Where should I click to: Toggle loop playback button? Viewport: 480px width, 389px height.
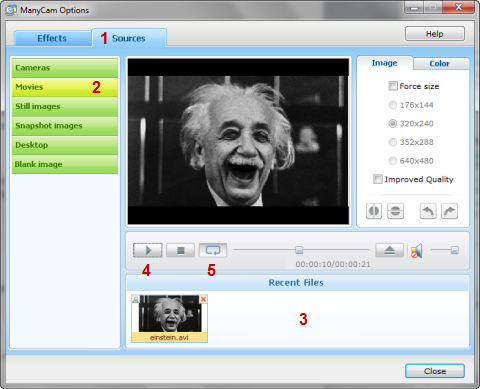tap(213, 250)
